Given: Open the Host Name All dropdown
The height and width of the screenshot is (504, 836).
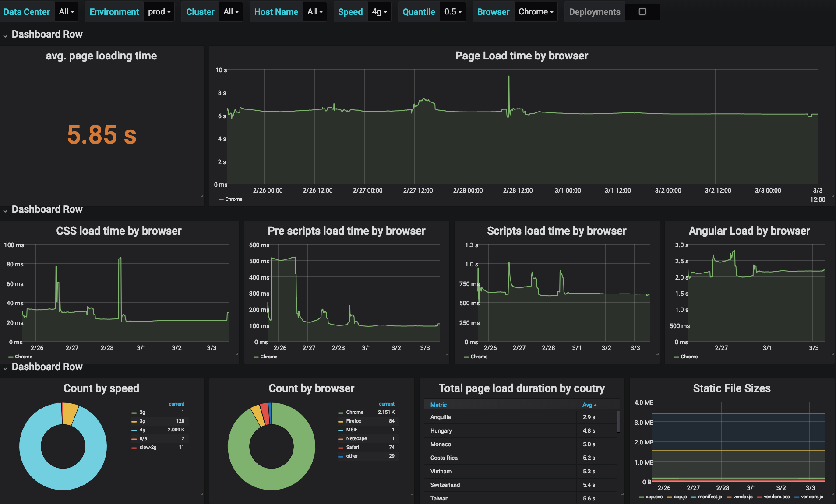Looking at the screenshot, I should point(315,12).
